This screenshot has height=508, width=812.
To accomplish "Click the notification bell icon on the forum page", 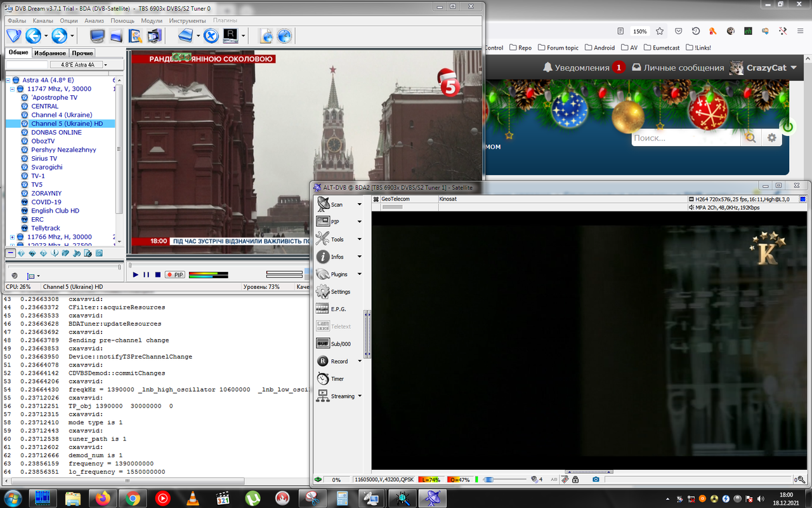I will (547, 67).
